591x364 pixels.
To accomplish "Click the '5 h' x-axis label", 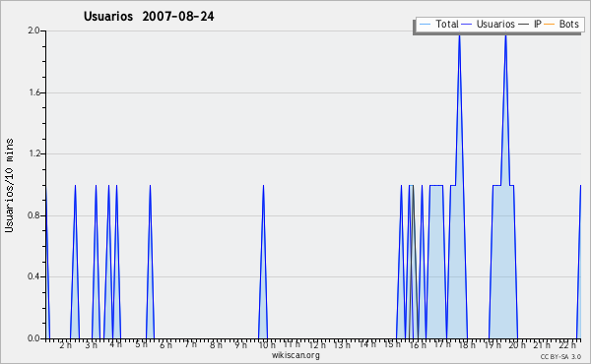I will pyautogui.click(x=141, y=344).
